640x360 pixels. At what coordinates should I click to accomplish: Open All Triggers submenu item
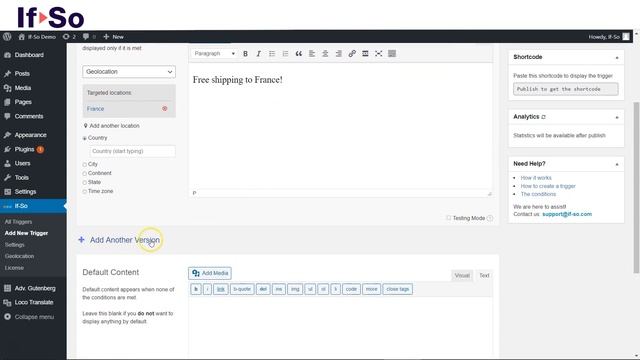18,222
